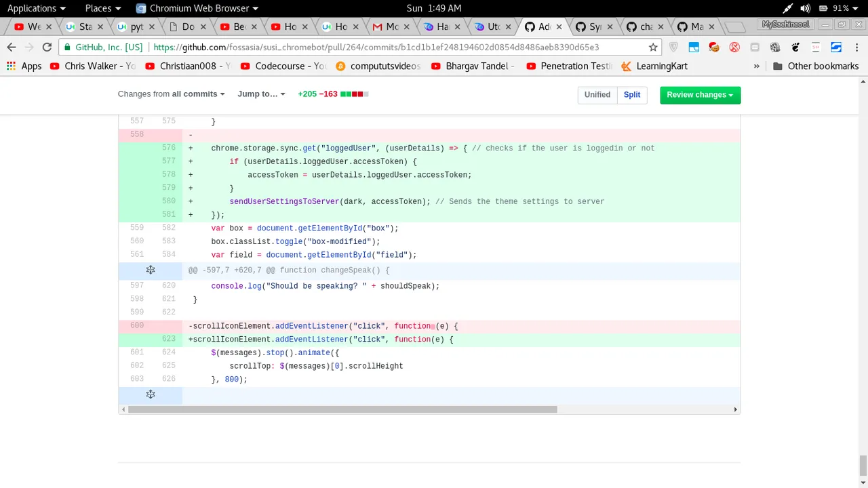Switch diff to Split view
Screen dimensions: 868x488
click(x=632, y=94)
